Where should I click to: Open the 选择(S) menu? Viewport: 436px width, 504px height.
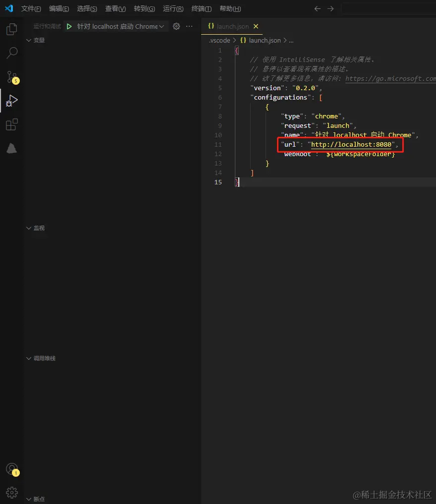point(87,9)
